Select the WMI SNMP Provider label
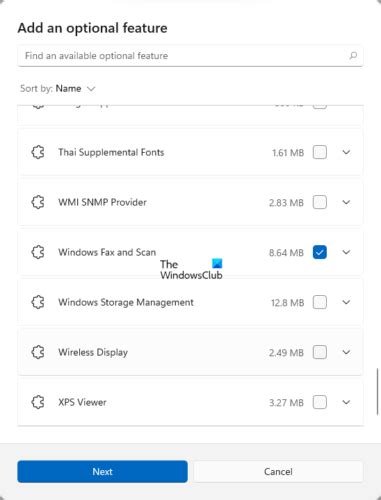 (102, 202)
